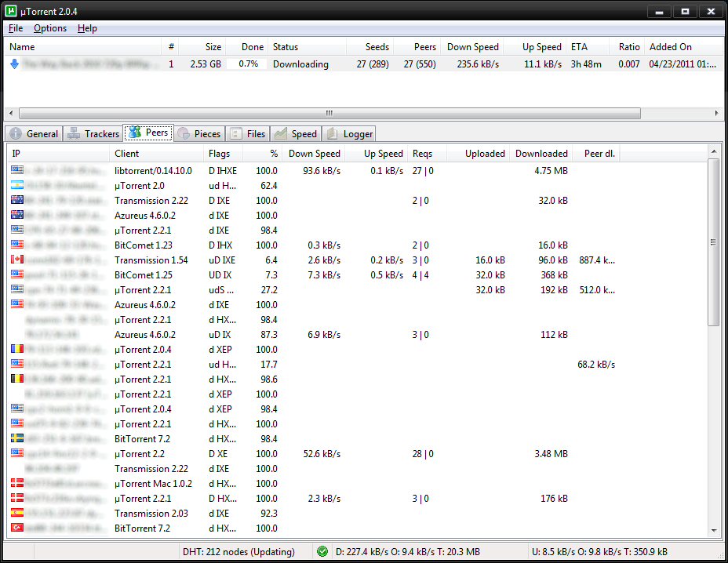Click the green network status check icon
Screen dimensions: 728x563
pos(322,551)
